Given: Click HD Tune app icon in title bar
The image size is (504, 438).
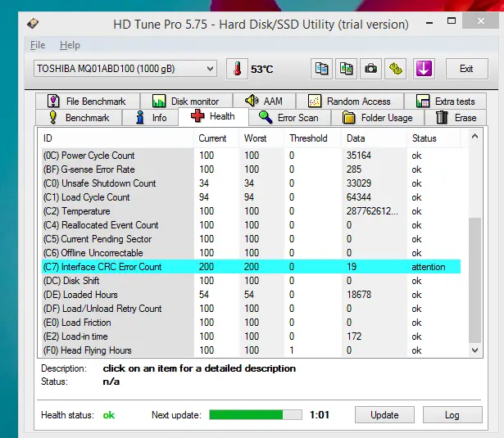Looking at the screenshot, I should tap(33, 24).
